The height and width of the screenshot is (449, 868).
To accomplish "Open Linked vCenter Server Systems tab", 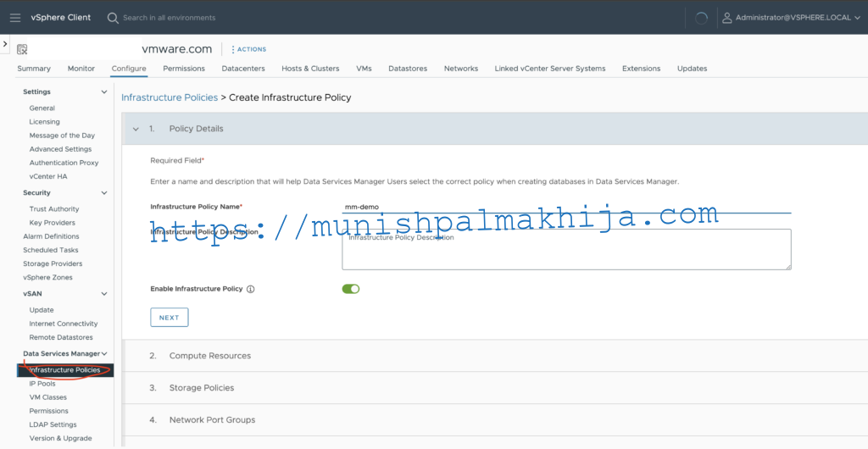I will tap(550, 69).
